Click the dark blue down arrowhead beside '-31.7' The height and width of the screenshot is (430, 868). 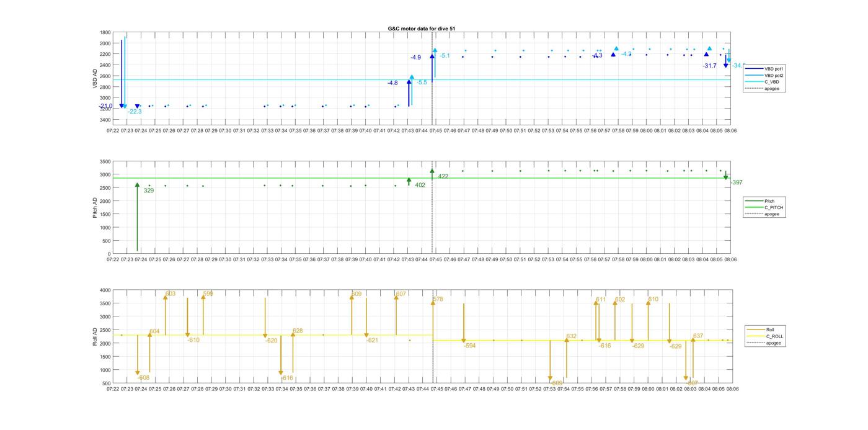point(725,65)
